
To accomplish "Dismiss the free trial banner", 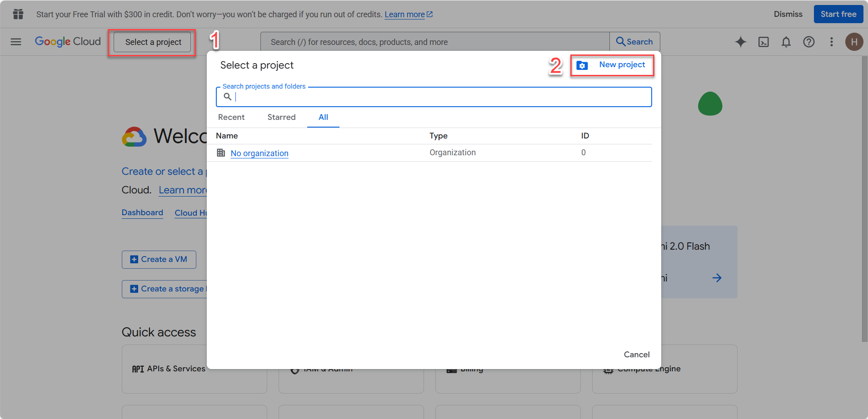I will (x=788, y=14).
